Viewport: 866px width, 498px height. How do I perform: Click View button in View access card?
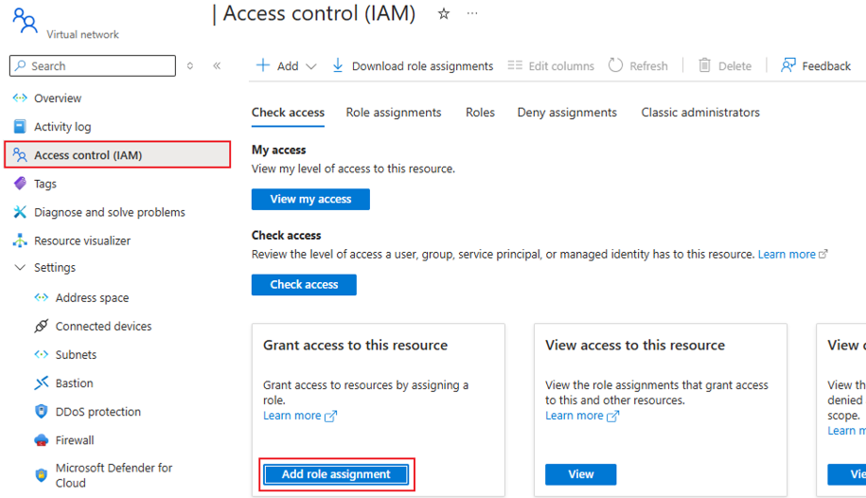point(580,474)
